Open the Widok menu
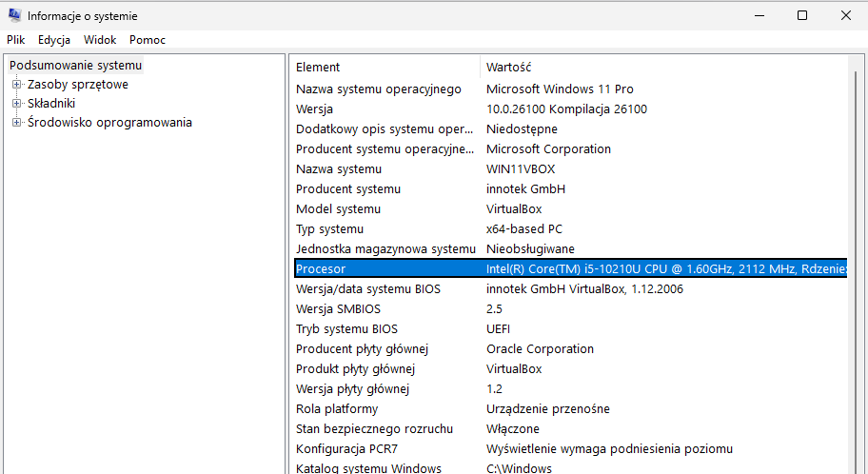This screenshot has width=868, height=474. click(x=100, y=40)
